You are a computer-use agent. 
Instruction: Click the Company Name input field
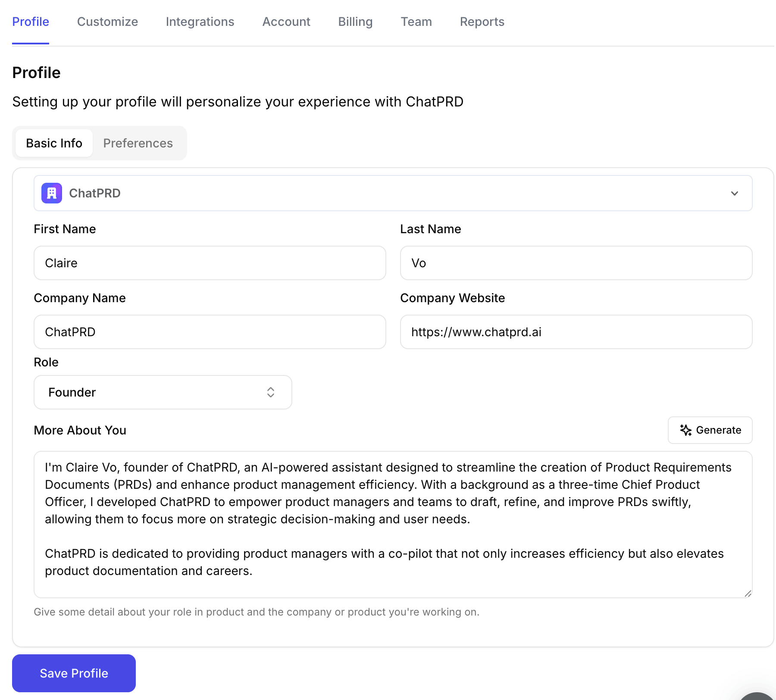click(210, 332)
